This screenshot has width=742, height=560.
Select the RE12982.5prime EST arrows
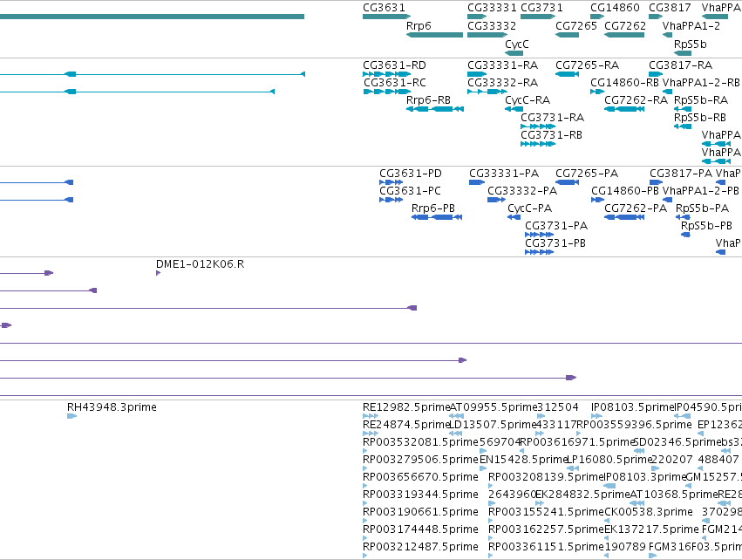tap(371, 416)
